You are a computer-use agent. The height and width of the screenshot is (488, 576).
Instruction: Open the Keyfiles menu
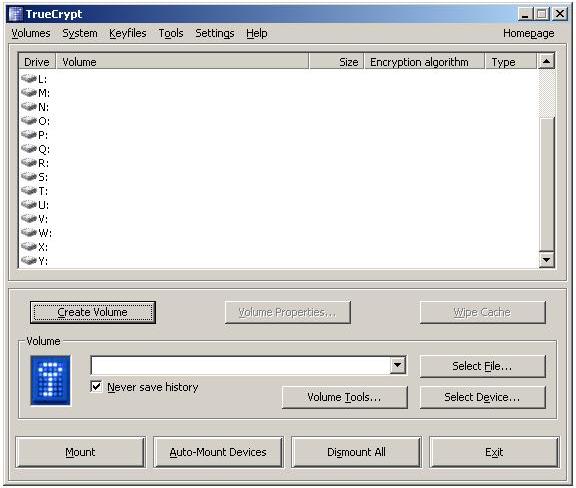coord(127,33)
